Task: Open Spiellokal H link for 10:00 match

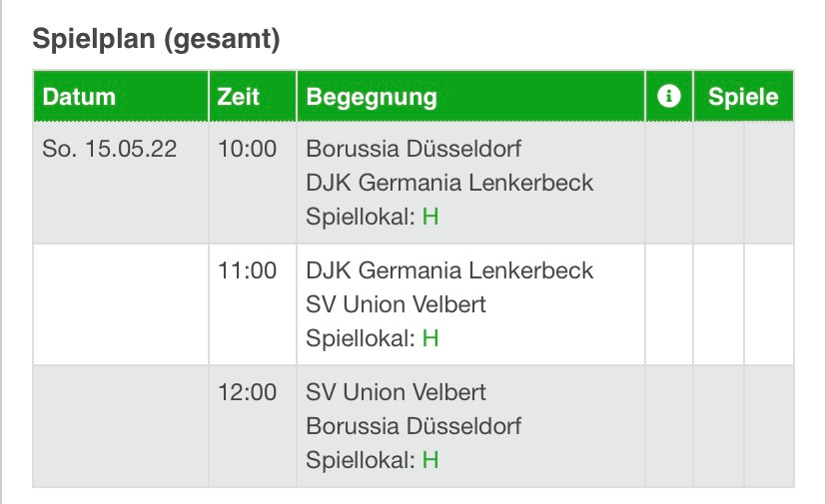Action: click(430, 217)
